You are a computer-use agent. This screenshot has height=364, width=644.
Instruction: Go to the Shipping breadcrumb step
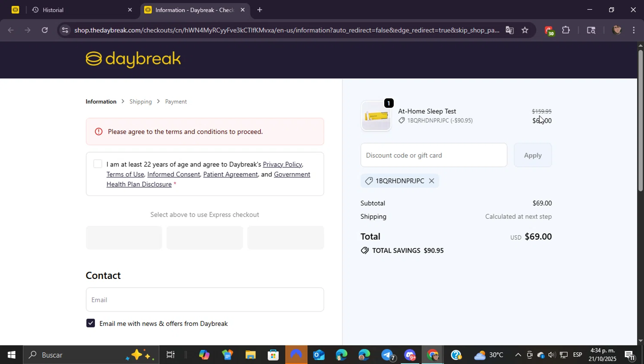(x=140, y=102)
